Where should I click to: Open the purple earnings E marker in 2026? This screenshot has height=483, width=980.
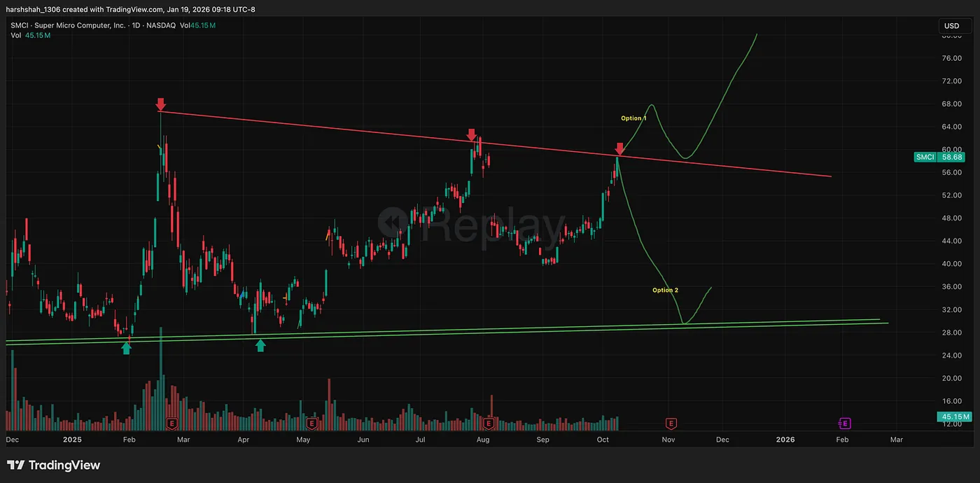tap(845, 423)
